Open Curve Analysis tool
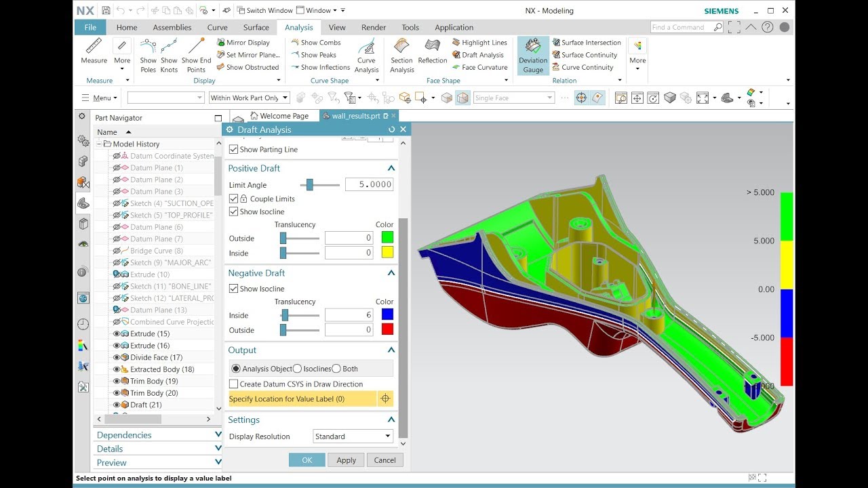Screen dimensions: 868x488 click(366, 56)
